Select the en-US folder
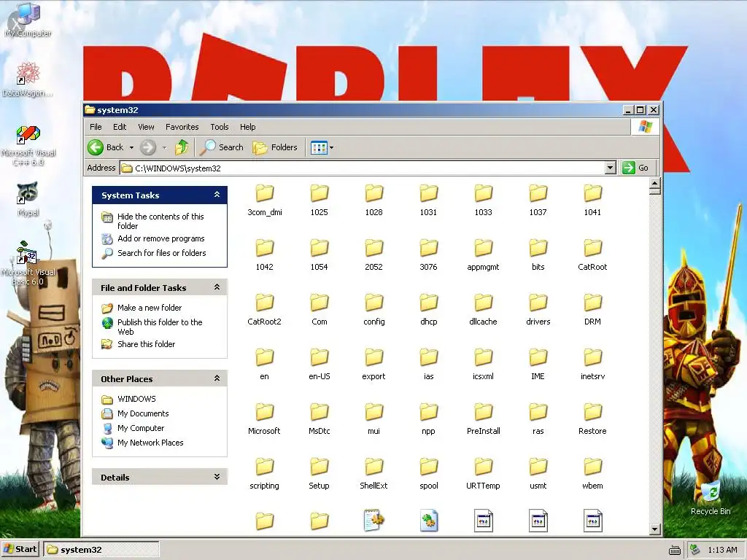The image size is (747, 560). coord(320,365)
